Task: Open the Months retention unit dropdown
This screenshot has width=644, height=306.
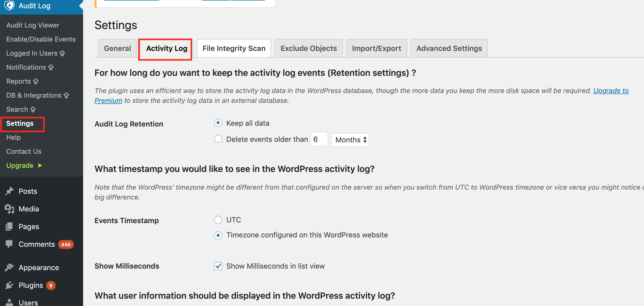Action: coord(350,140)
